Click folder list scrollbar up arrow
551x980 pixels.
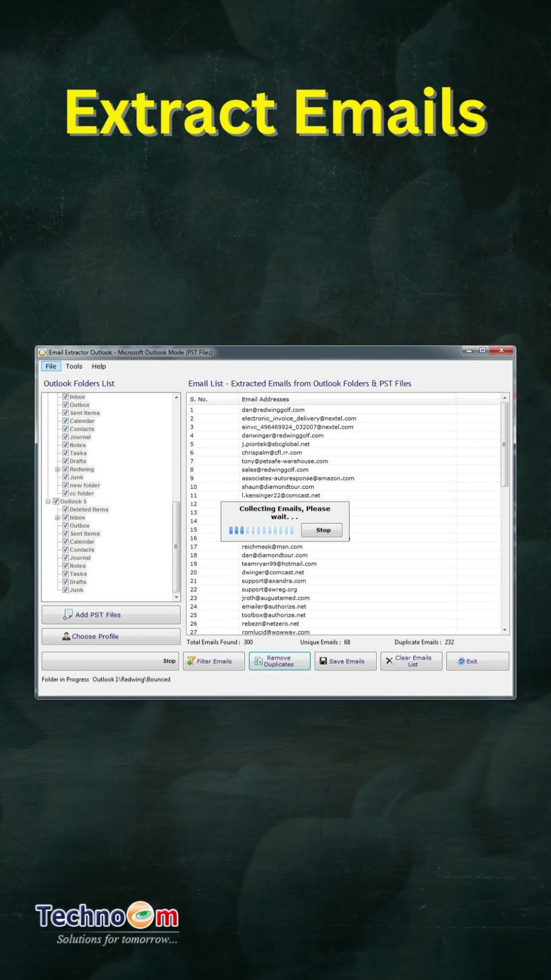click(x=177, y=397)
